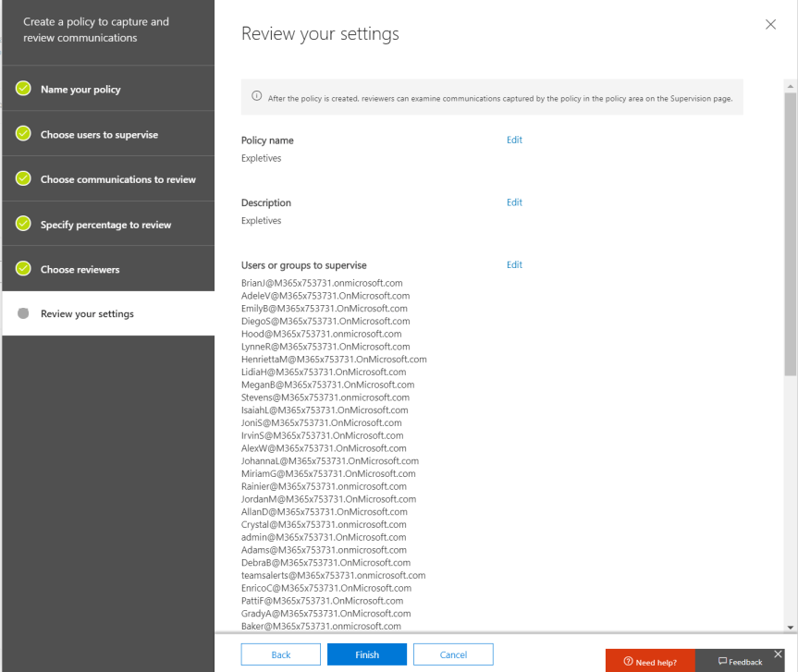Open the Need help panel

pyautogui.click(x=651, y=661)
